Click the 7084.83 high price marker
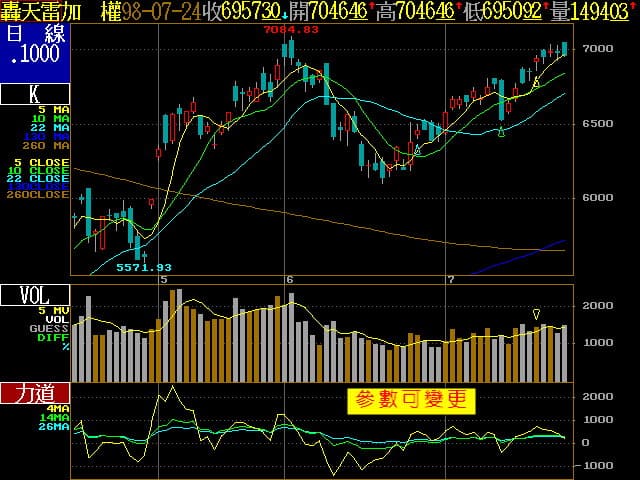This screenshot has height=480, width=640. coord(291,30)
